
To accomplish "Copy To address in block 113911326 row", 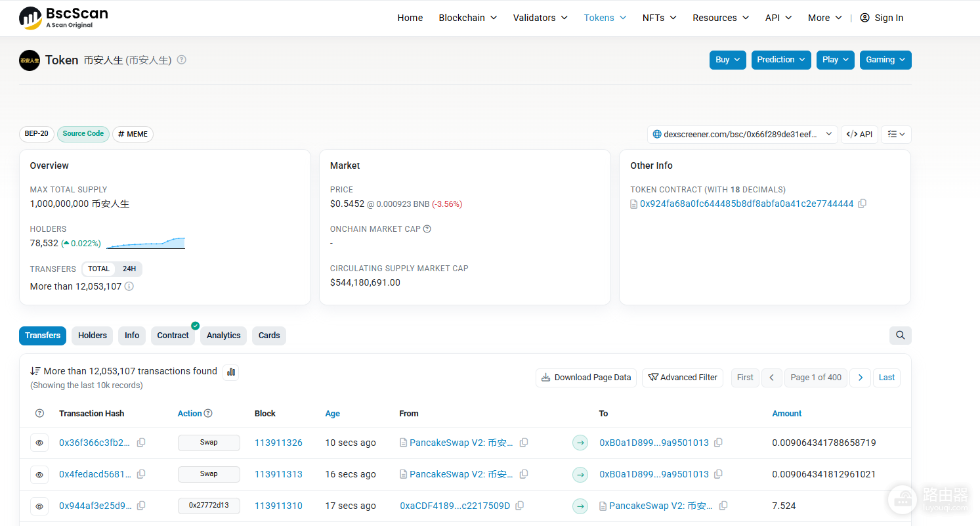I will click(719, 443).
